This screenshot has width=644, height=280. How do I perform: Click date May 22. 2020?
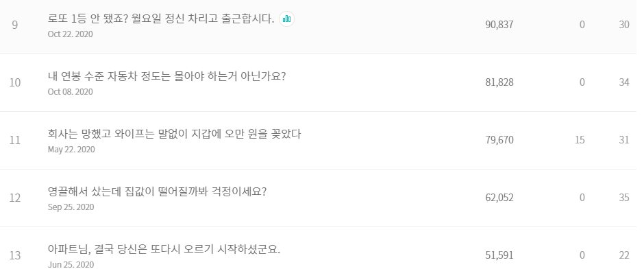pyautogui.click(x=71, y=149)
